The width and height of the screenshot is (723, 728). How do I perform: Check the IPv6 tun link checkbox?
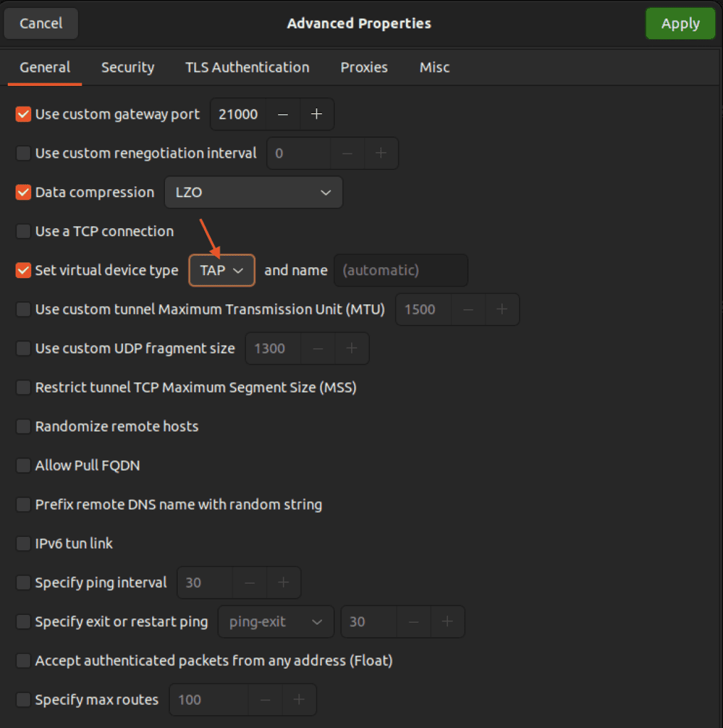[x=23, y=544]
